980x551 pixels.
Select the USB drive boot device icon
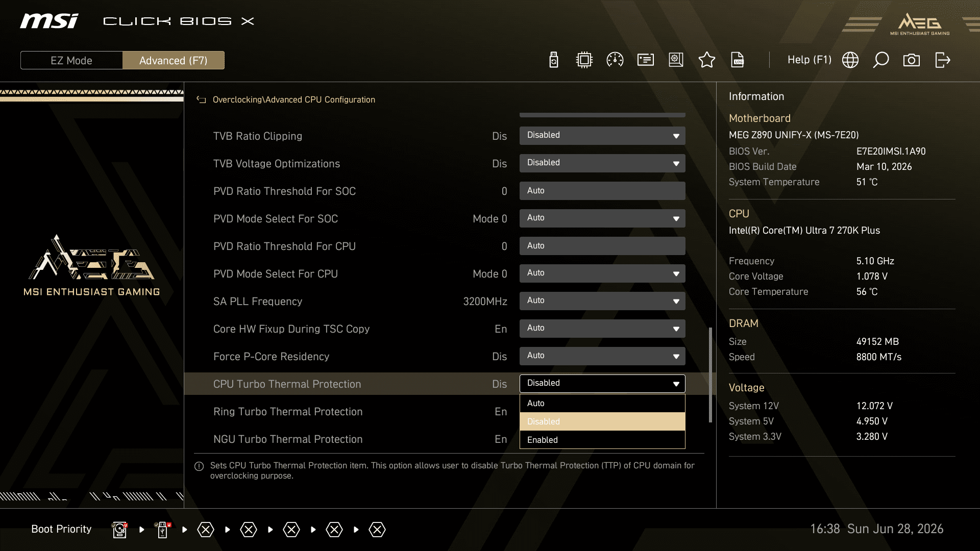click(163, 530)
